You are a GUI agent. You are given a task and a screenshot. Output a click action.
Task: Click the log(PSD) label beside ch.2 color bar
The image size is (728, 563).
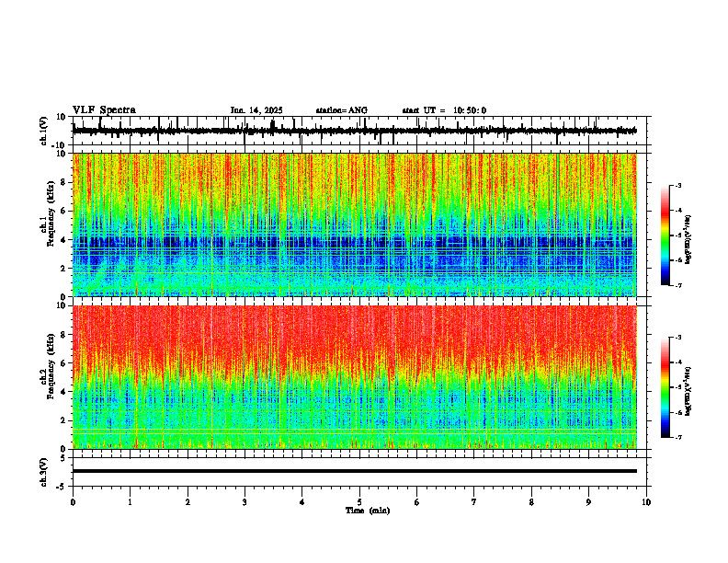(x=688, y=391)
